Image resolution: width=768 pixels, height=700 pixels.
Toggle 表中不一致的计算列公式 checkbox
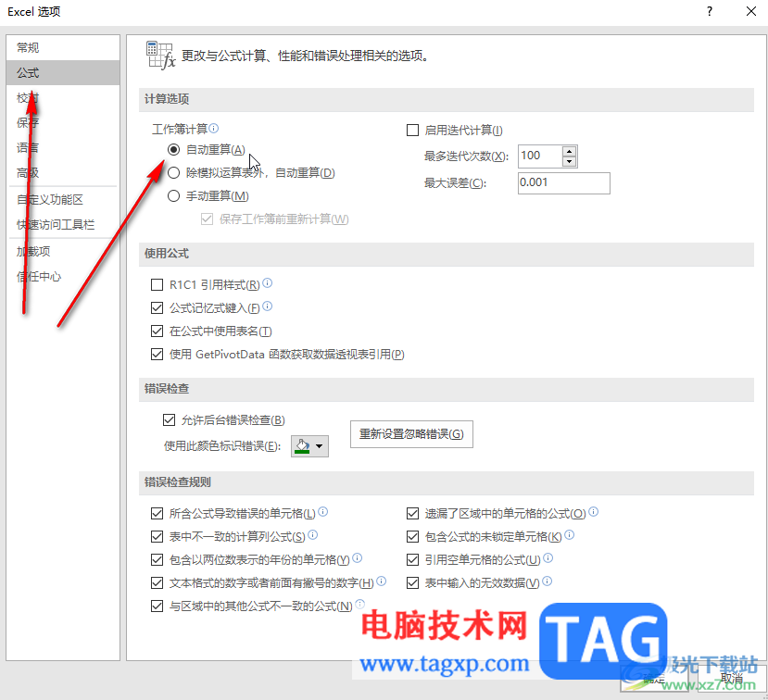(x=157, y=536)
